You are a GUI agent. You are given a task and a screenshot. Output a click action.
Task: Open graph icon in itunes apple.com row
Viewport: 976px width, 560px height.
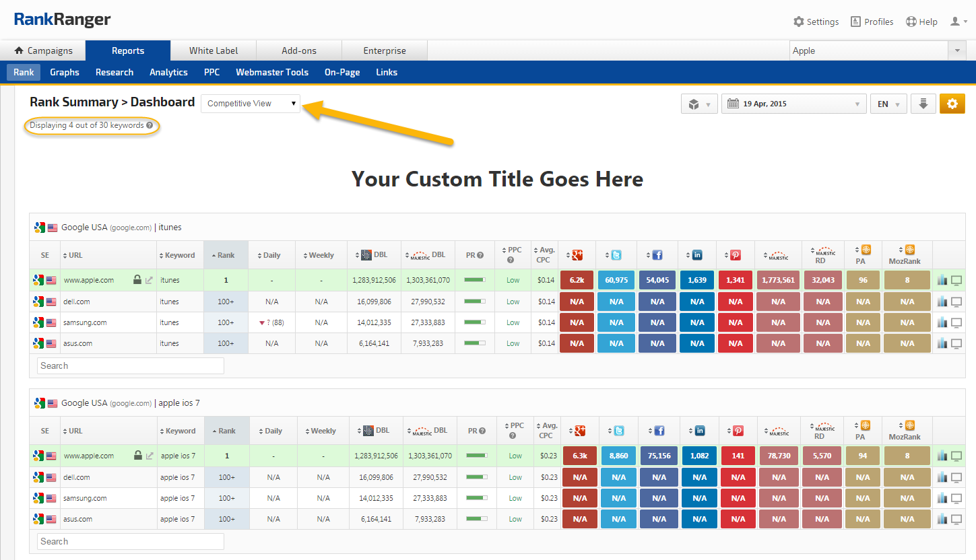pos(942,280)
